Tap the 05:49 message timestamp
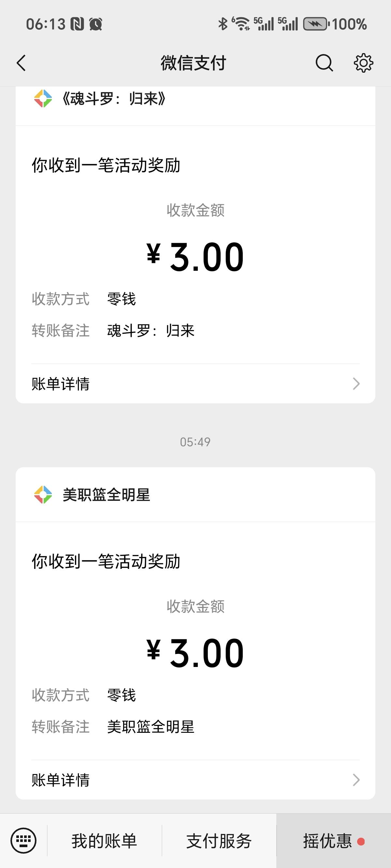 tap(195, 442)
